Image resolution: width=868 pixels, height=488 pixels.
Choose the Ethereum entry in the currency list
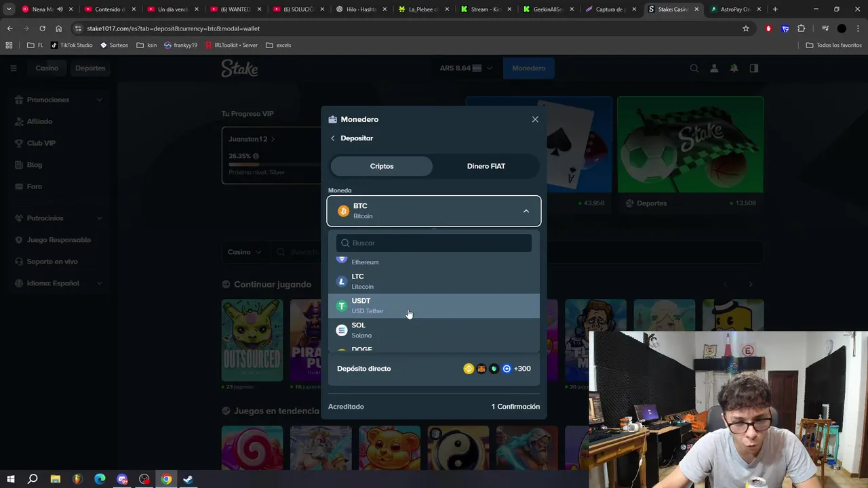pos(434,261)
